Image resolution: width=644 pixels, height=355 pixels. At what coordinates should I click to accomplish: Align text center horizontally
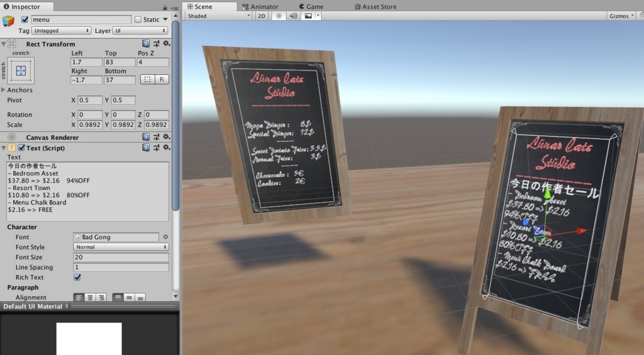click(90, 298)
